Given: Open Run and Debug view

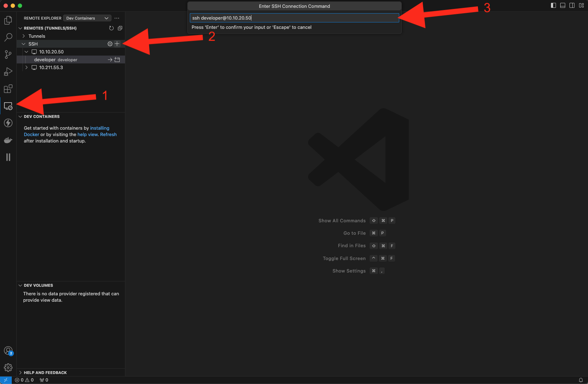Looking at the screenshot, I should tap(8, 72).
